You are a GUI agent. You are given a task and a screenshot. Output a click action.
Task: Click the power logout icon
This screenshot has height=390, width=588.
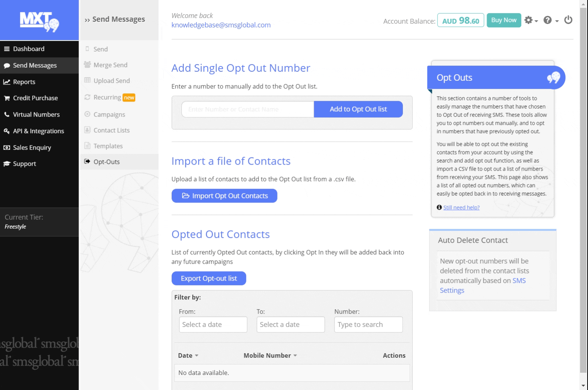click(x=568, y=20)
